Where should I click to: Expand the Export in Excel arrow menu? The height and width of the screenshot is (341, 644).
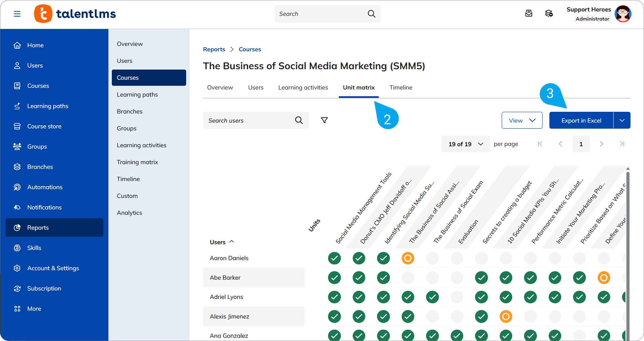coord(622,120)
